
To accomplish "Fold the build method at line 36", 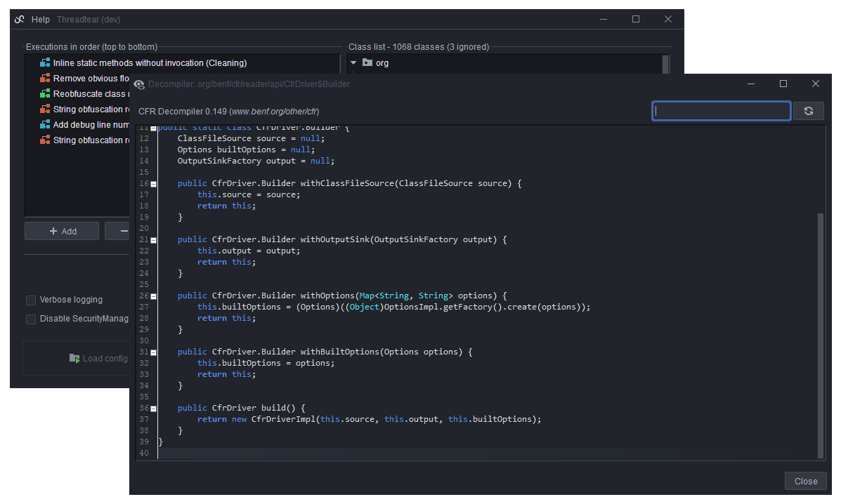I will (152, 408).
